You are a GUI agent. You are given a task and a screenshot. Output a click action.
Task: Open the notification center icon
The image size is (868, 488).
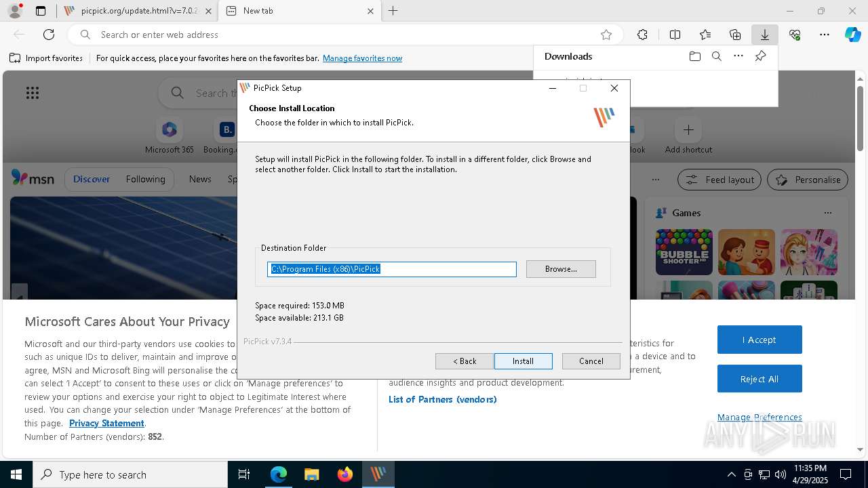pyautogui.click(x=846, y=474)
